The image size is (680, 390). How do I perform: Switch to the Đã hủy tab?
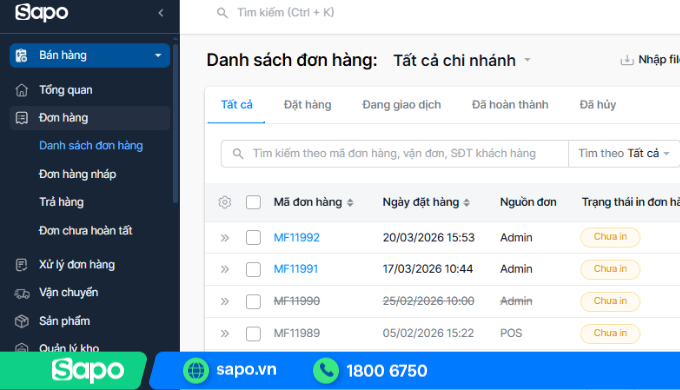(598, 105)
